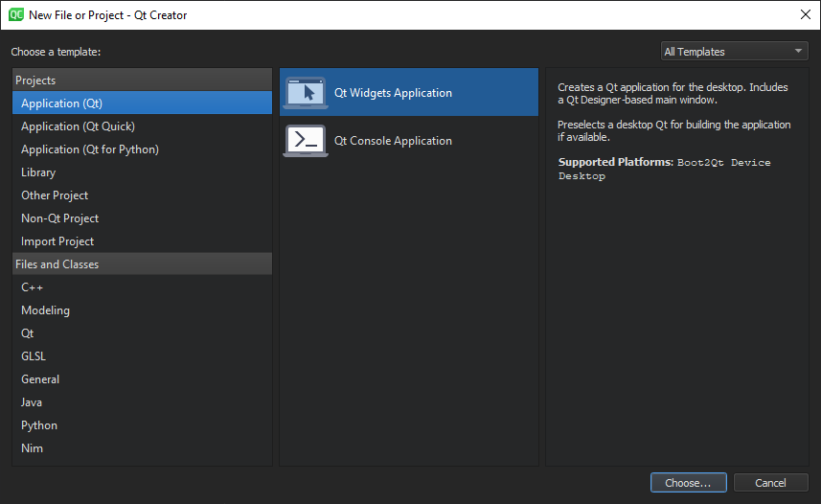Image resolution: width=821 pixels, height=504 pixels.
Task: Select the General category
Action: click(x=142, y=379)
